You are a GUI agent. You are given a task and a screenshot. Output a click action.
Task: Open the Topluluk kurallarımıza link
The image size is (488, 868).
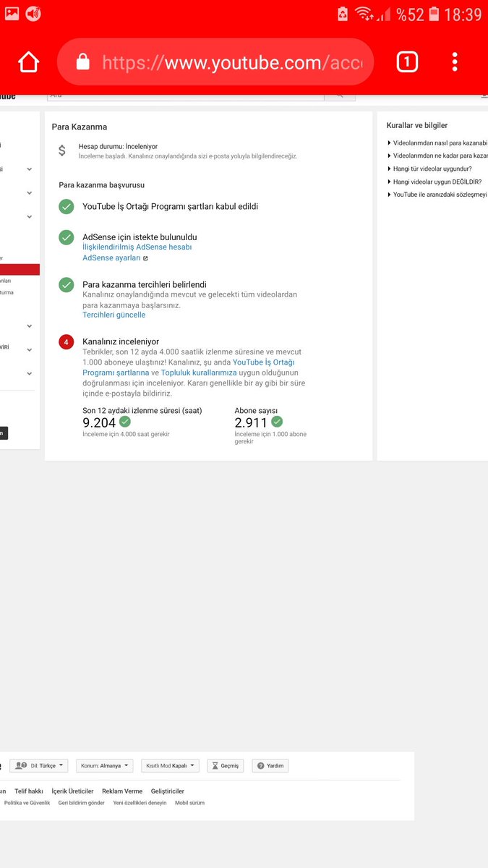click(x=199, y=373)
